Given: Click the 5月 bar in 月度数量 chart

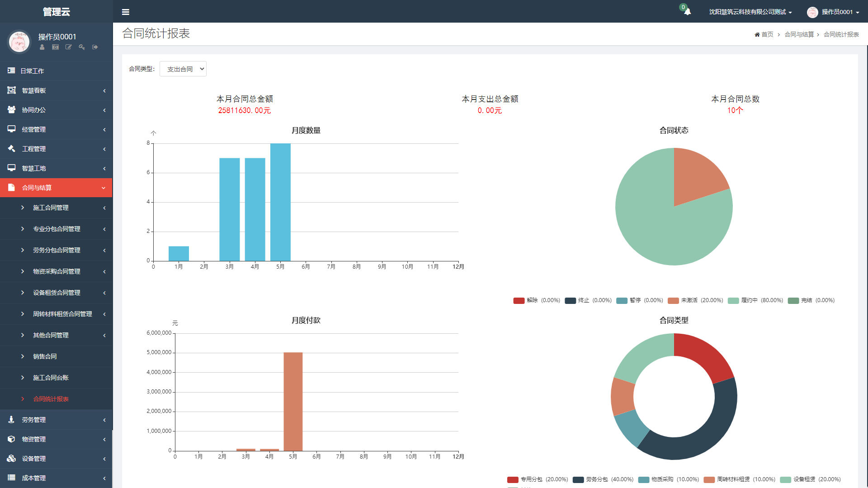Looking at the screenshot, I should pyautogui.click(x=280, y=202).
